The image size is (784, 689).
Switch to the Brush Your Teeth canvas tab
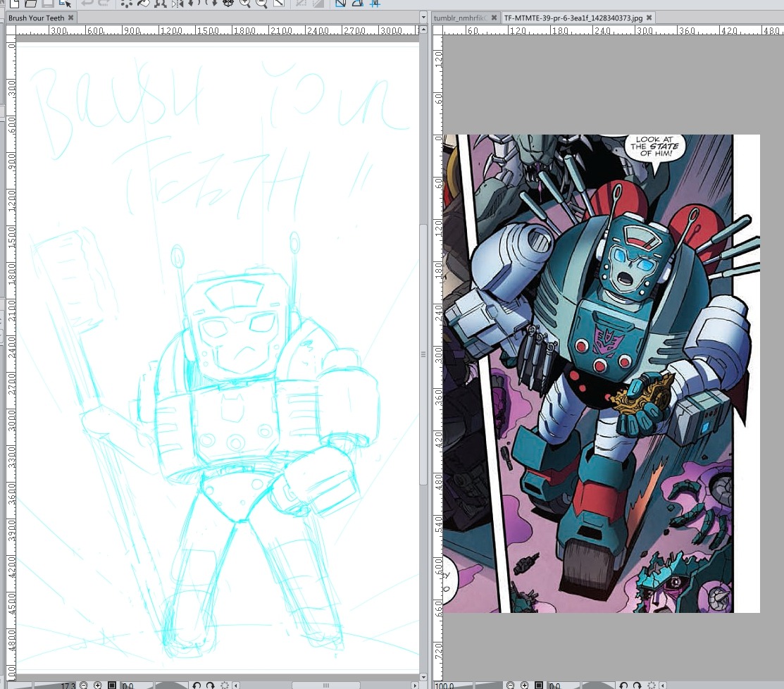37,18
